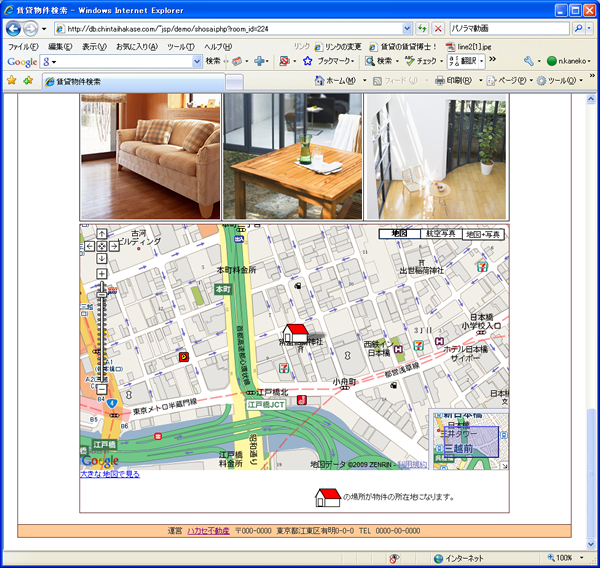The image size is (600, 568).
Task: Pan the map up with arrow
Action: click(x=102, y=234)
